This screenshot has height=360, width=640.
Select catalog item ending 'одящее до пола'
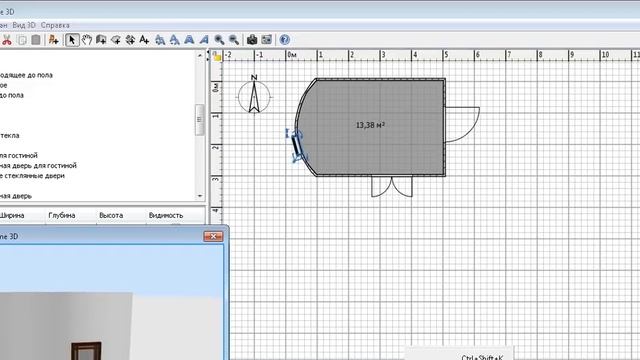coord(26,75)
